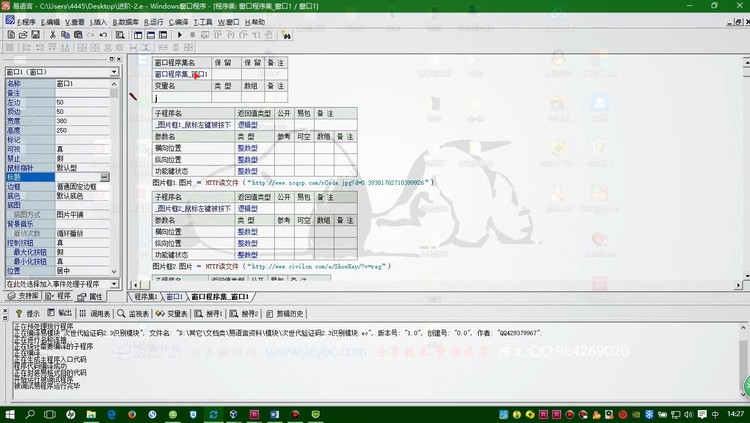Open the component selector dropdown 窗口1（窗口）

click(114, 72)
